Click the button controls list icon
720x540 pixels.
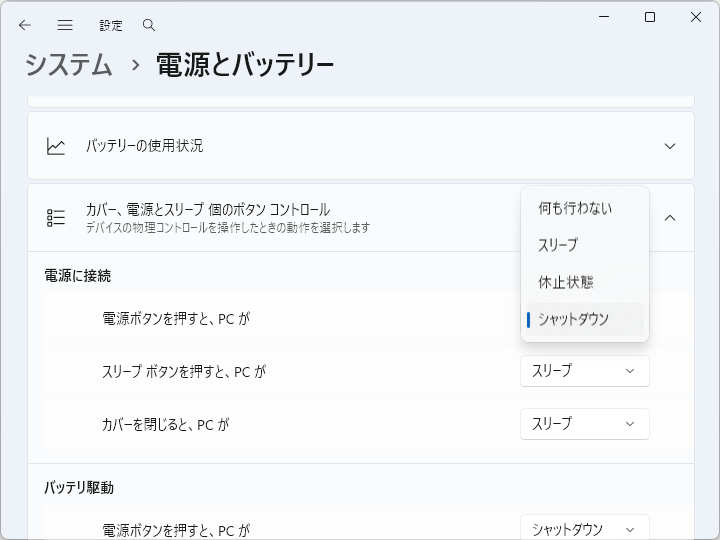(x=56, y=218)
